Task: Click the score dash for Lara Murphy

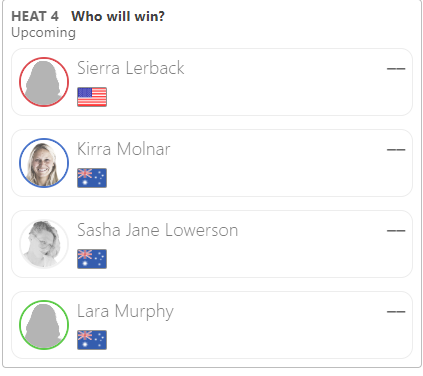Action: point(396,312)
